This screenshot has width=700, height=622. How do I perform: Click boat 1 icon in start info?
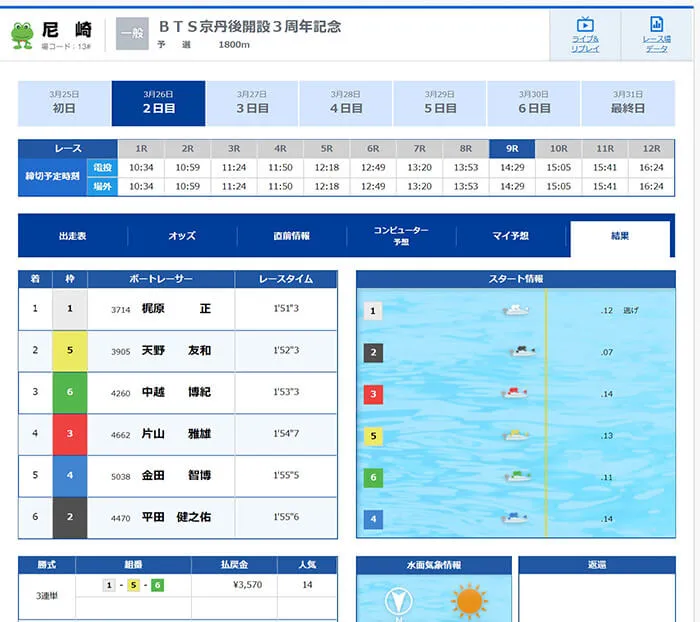tap(516, 310)
